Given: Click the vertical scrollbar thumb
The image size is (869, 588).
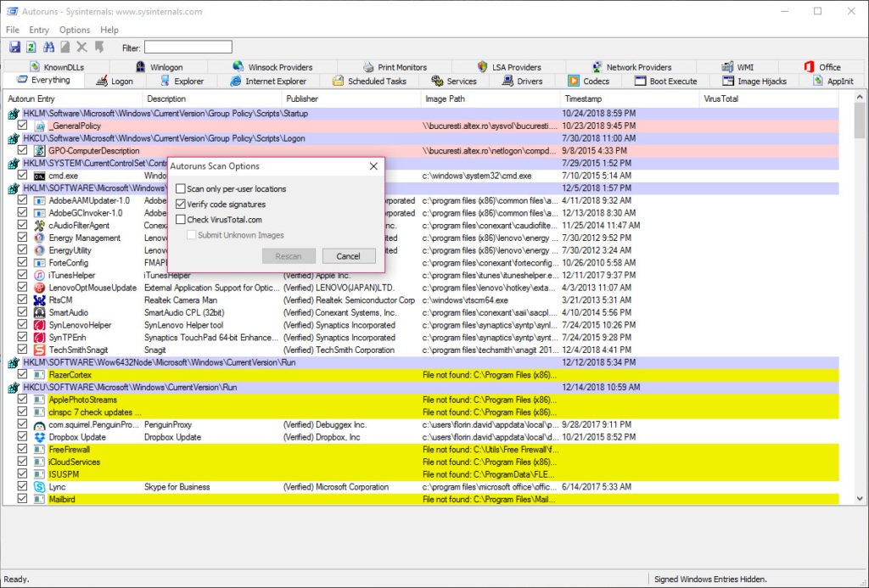Looking at the screenshot, I should point(860,120).
